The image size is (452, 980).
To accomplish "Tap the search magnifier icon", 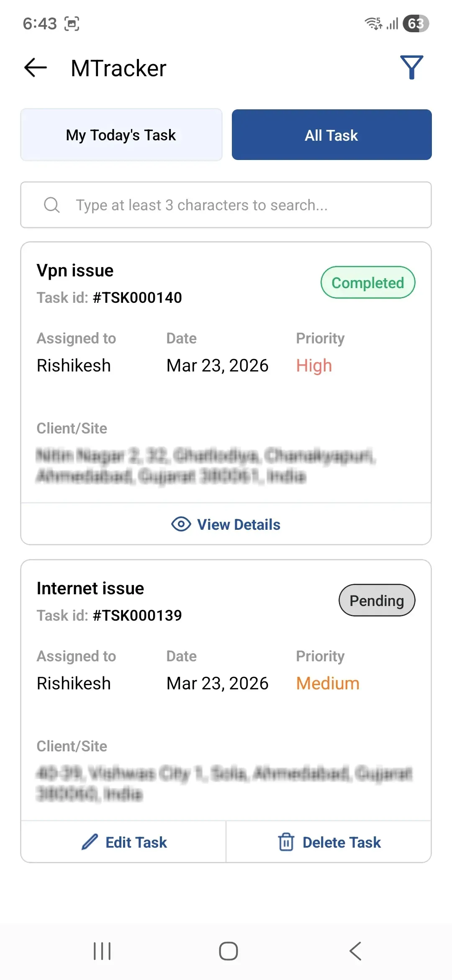I will 52,205.
